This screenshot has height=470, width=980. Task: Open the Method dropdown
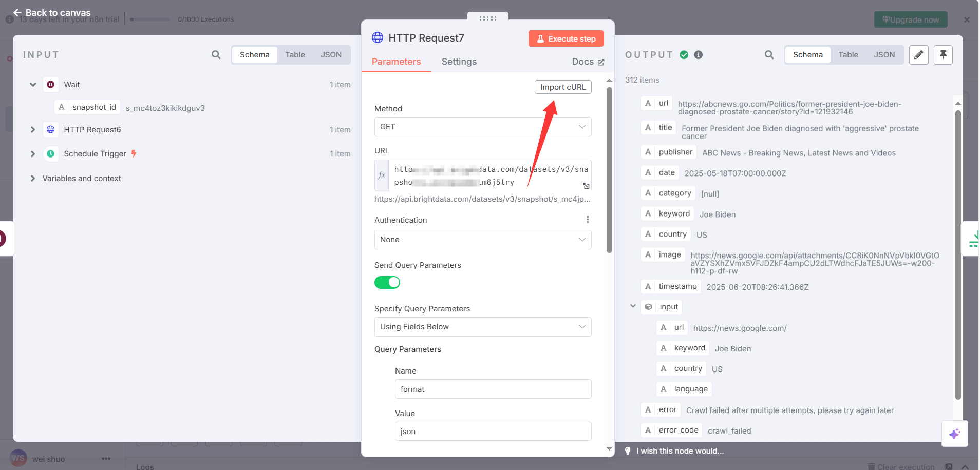point(483,127)
